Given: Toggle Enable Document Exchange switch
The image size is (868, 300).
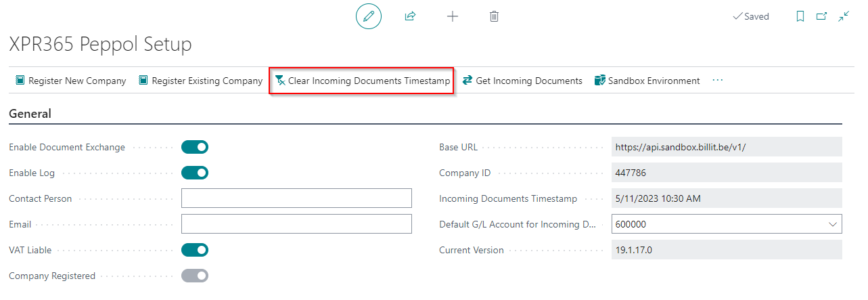Looking at the screenshot, I should tap(195, 147).
